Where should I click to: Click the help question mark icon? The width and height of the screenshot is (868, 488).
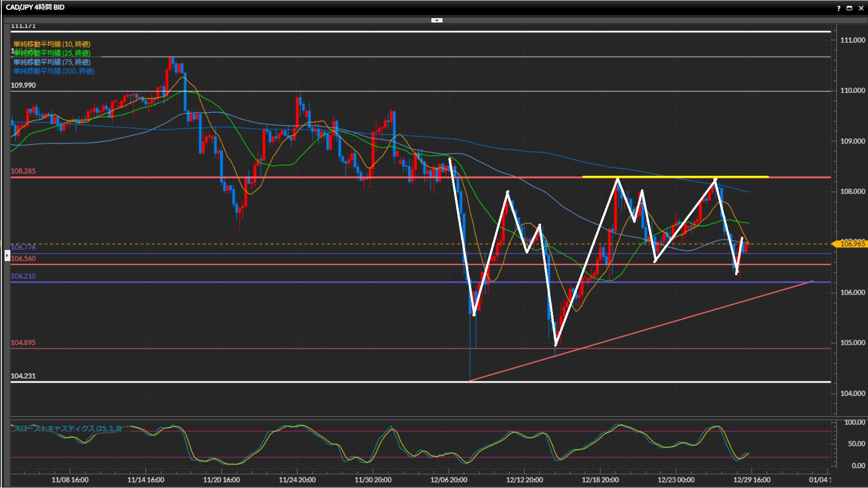coord(839,8)
